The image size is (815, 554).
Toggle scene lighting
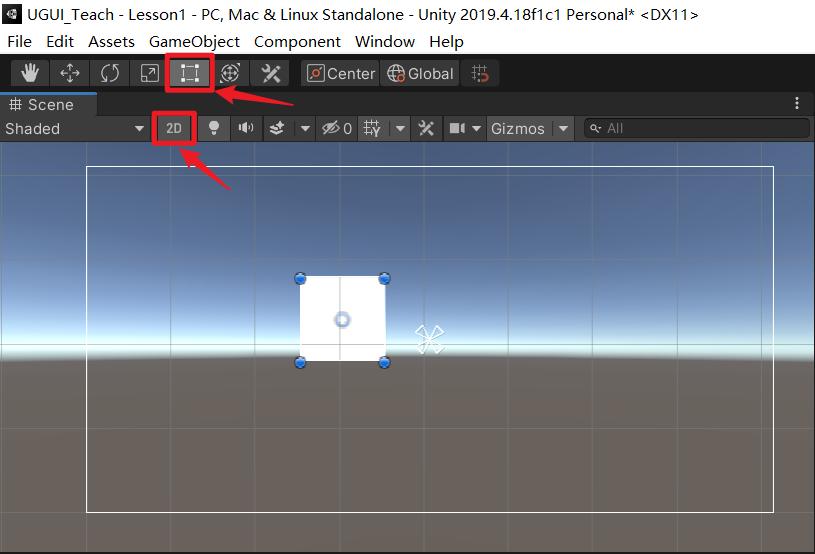(x=214, y=128)
